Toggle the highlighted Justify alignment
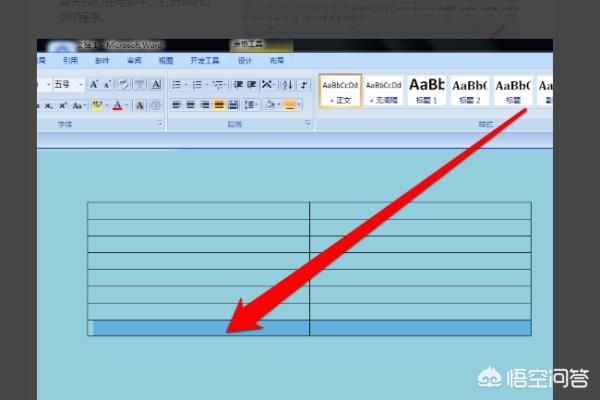Screen dimensions: 600x400 tap(219, 105)
